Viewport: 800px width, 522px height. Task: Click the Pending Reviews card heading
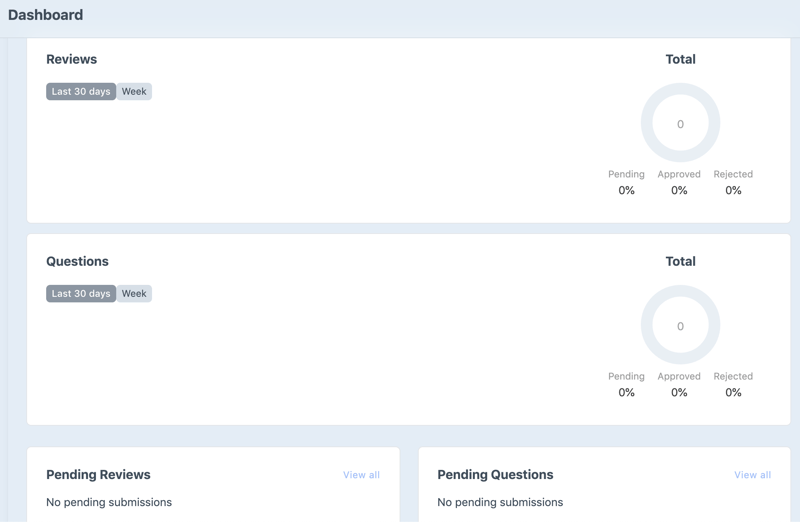pos(98,474)
